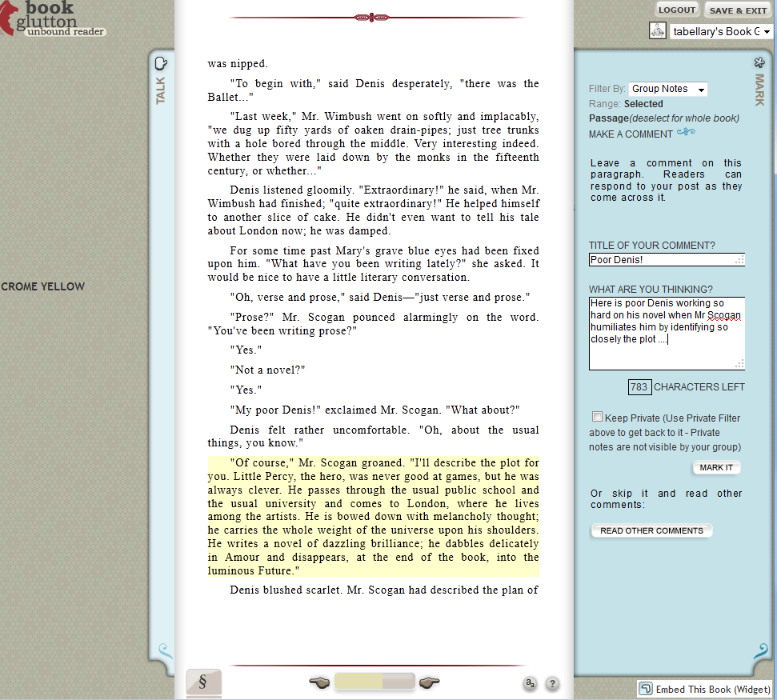Open the section contents button
The height and width of the screenshot is (700, 777).
tap(204, 682)
